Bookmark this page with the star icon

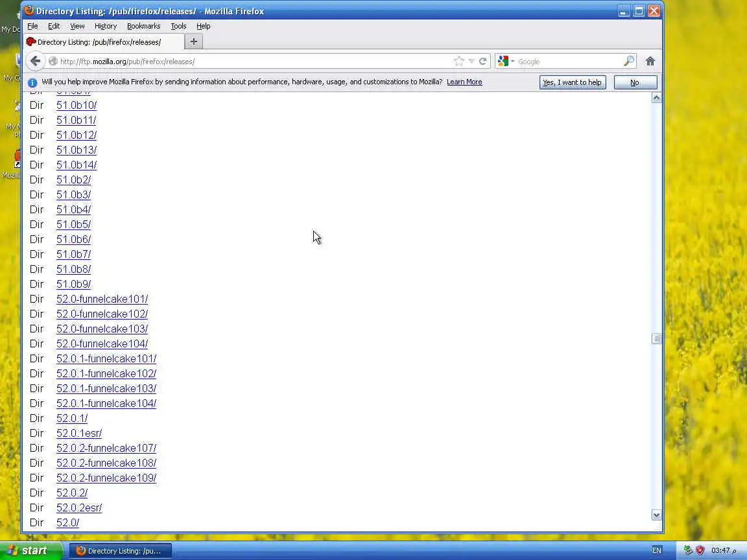(x=459, y=61)
